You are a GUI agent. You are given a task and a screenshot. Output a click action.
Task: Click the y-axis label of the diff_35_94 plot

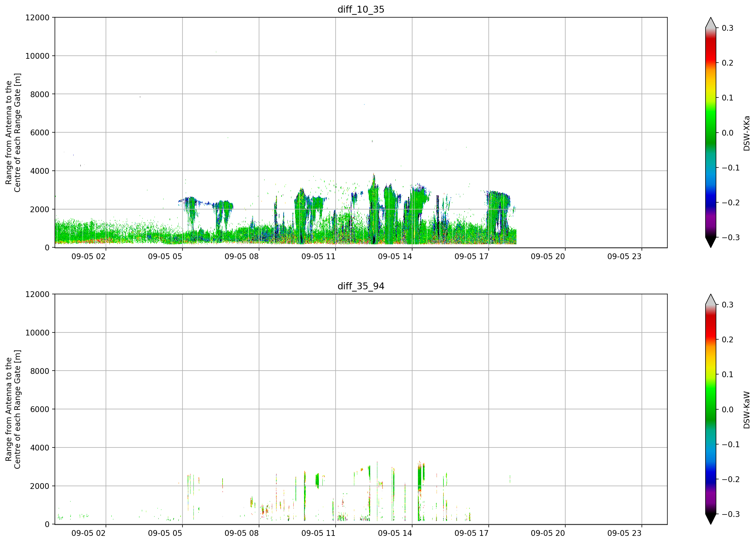coord(13,409)
